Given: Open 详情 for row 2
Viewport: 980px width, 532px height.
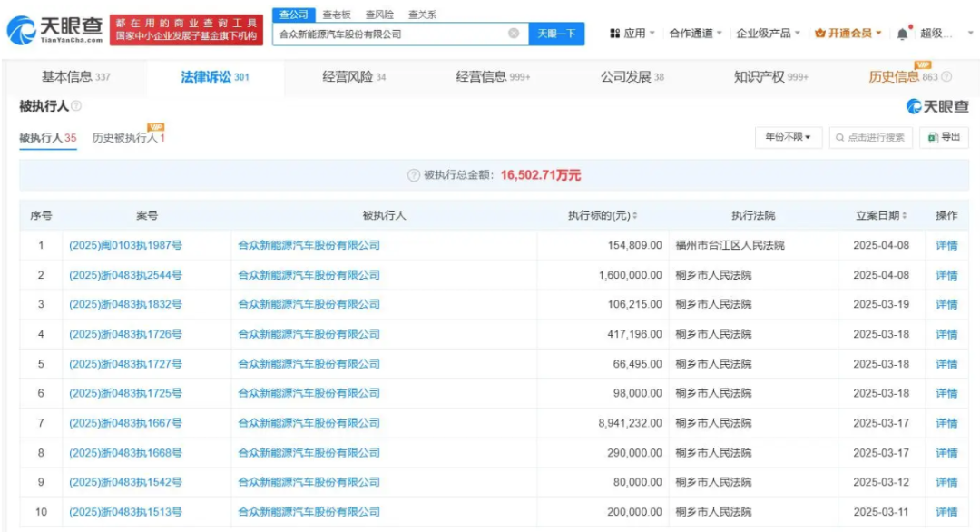Looking at the screenshot, I should coord(946,275).
